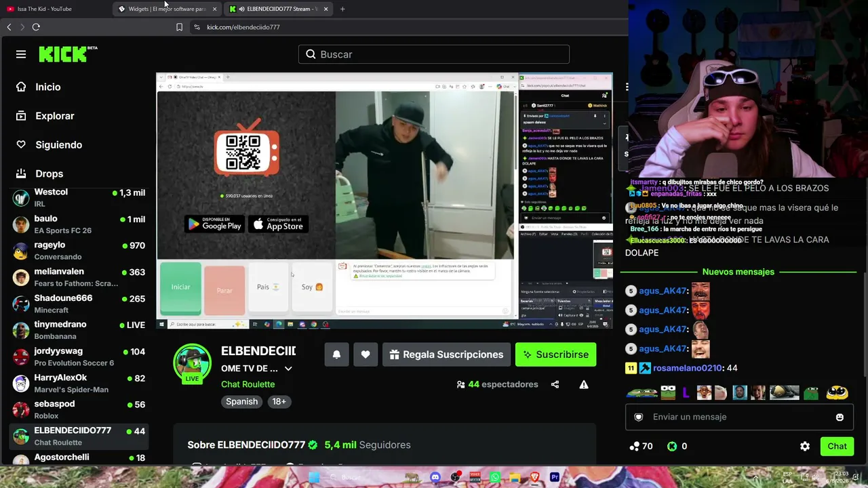Click the verified badge beside Sobre ELBENDECIIDO777
Viewport: 868px width, 488px height.
313,445
